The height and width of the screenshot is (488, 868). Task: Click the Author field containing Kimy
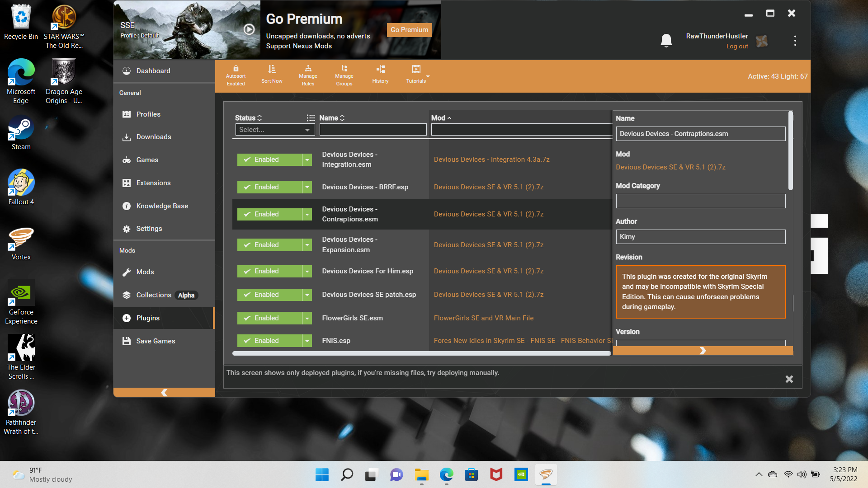point(701,237)
